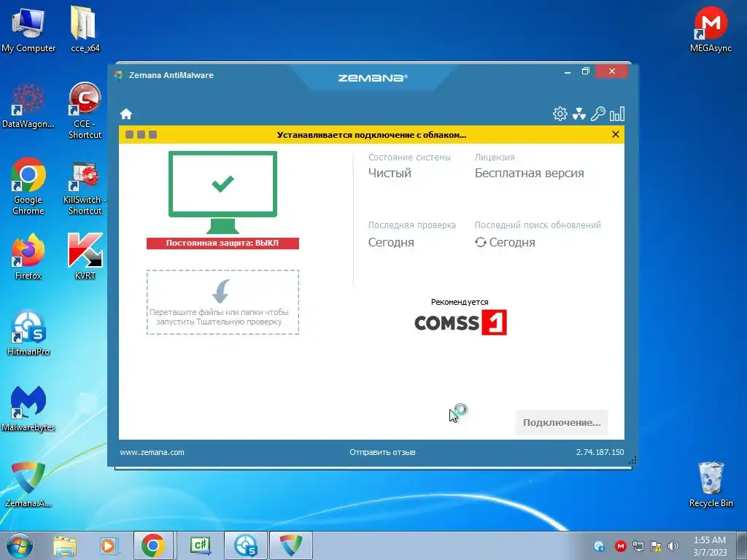Open the COMSS1 recommended logo

(460, 322)
